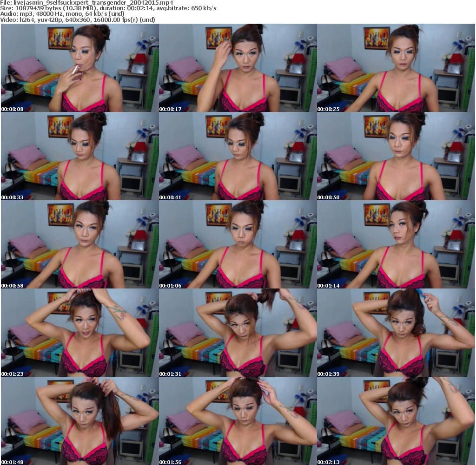476x465 pixels.
Task: Click the thumbnail frame stamped 00:00:41
Action: point(238,156)
